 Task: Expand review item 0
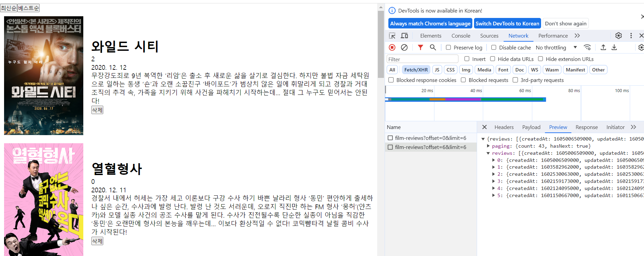coord(493,160)
